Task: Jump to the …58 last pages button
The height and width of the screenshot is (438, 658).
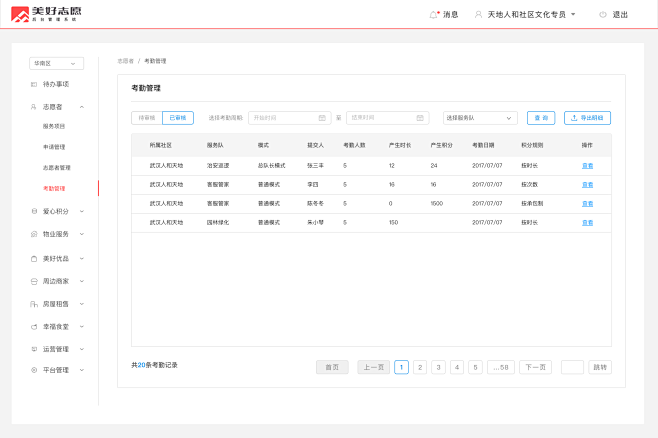Action: 501,367
